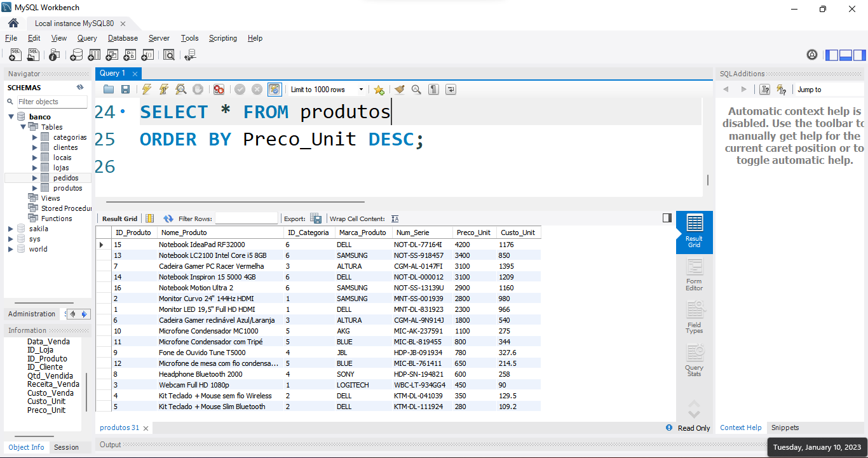The height and width of the screenshot is (458, 868).
Task: Toggle the right SQL Additions sidebar
Action: (x=859, y=55)
